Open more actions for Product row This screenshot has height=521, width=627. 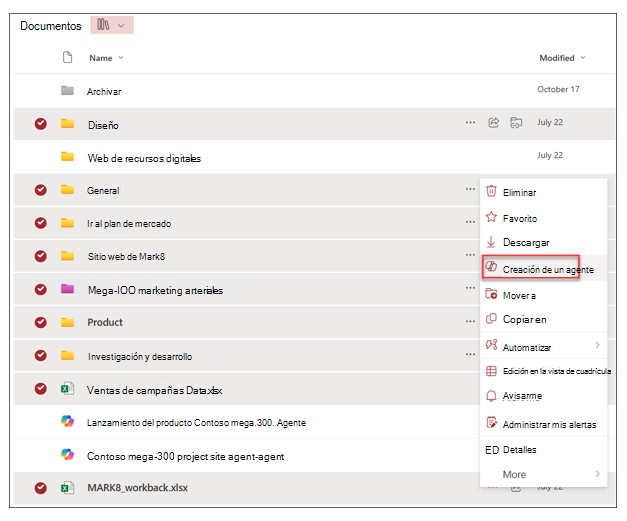[470, 321]
